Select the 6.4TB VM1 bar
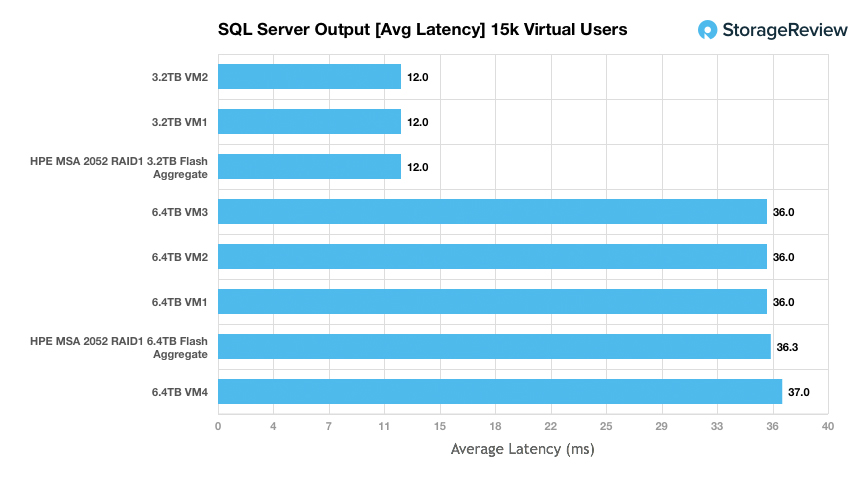This screenshot has width=850, height=477. (493, 301)
